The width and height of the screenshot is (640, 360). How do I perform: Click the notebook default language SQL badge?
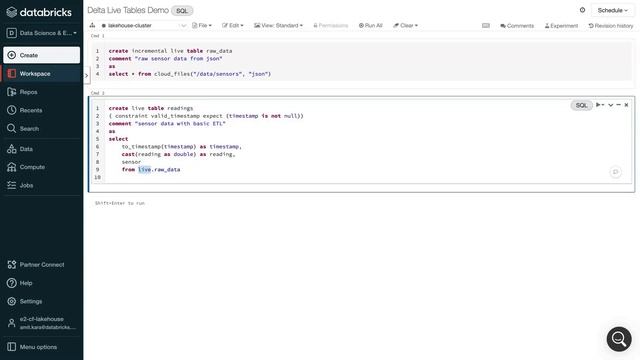tap(182, 11)
